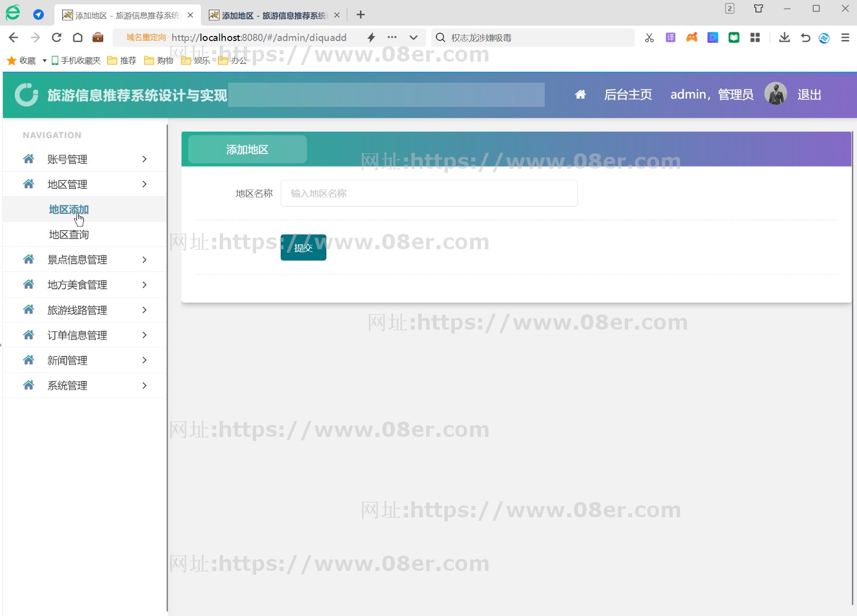The height and width of the screenshot is (616, 857).
Task: Click 退出 to log out
Action: [x=809, y=95]
